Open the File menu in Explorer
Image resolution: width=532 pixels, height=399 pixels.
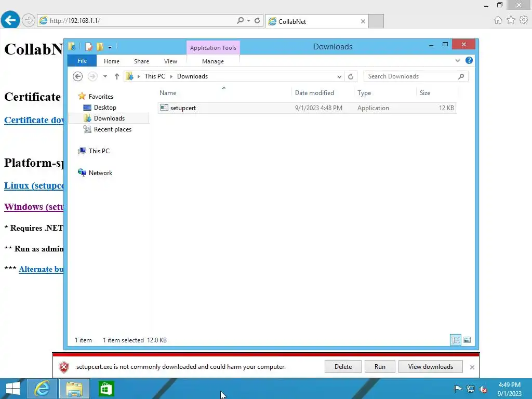tap(82, 61)
